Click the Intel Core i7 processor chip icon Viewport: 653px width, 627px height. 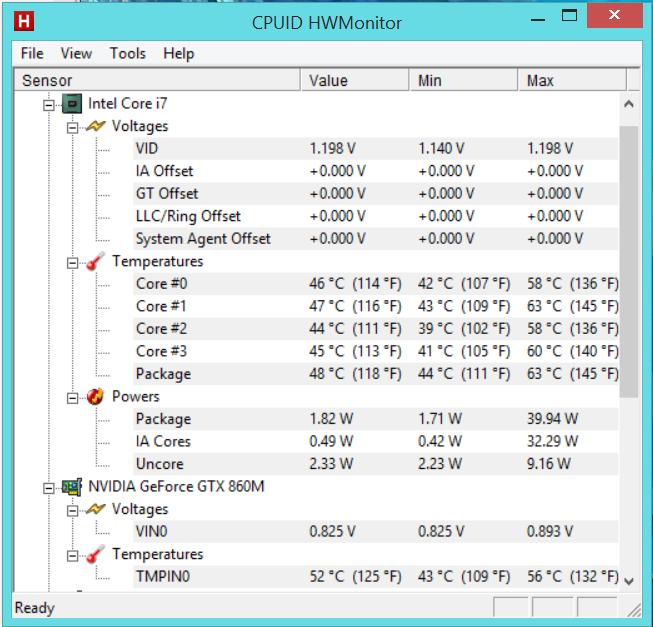coord(72,103)
